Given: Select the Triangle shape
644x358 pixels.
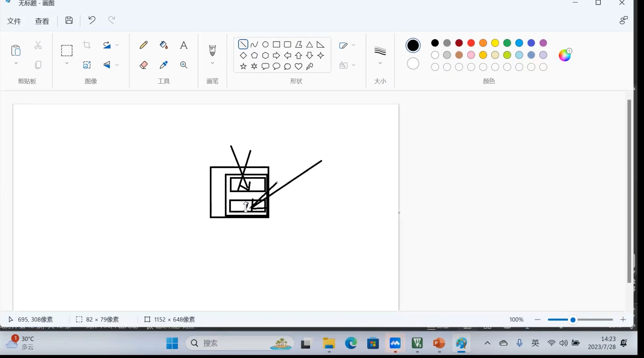Looking at the screenshot, I should (x=309, y=45).
